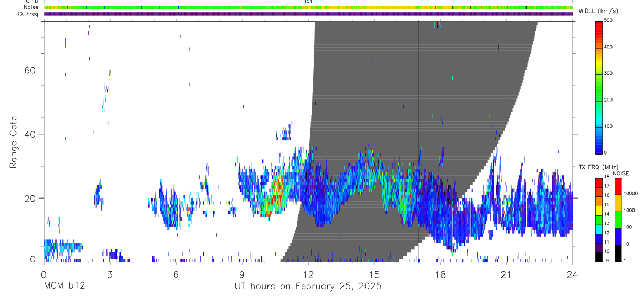Pick the blue bottom of the width colorbar
The height and width of the screenshot is (297, 644).
click(x=599, y=147)
